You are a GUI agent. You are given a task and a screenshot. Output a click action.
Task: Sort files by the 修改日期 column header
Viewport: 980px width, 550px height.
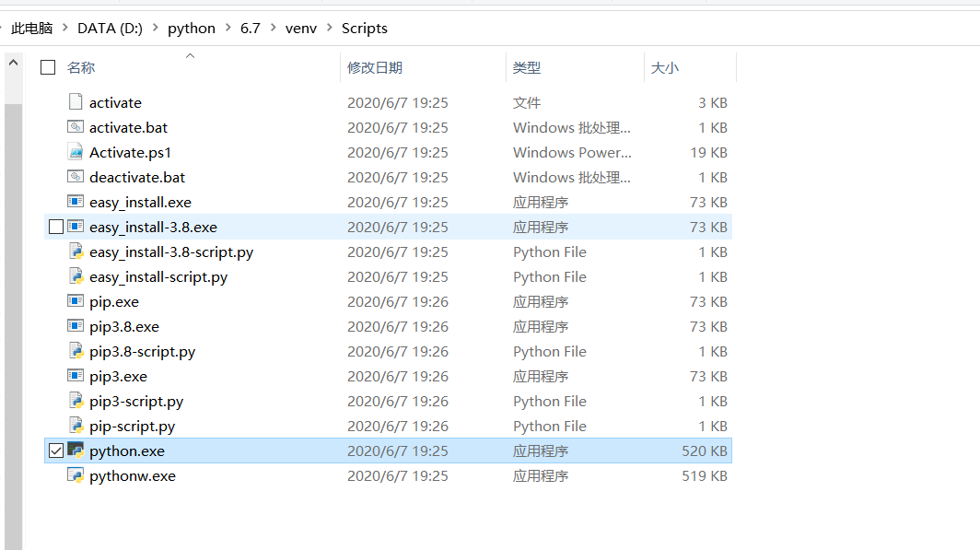click(x=375, y=66)
